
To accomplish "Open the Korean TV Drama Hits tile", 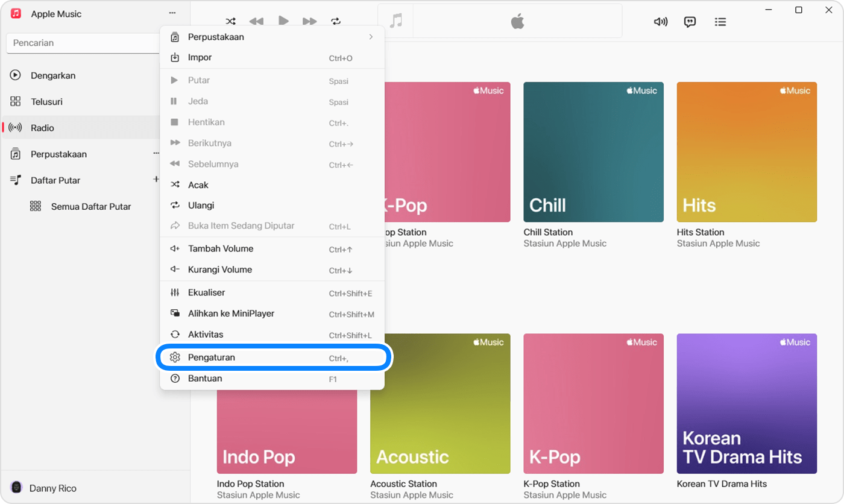I will (x=747, y=403).
